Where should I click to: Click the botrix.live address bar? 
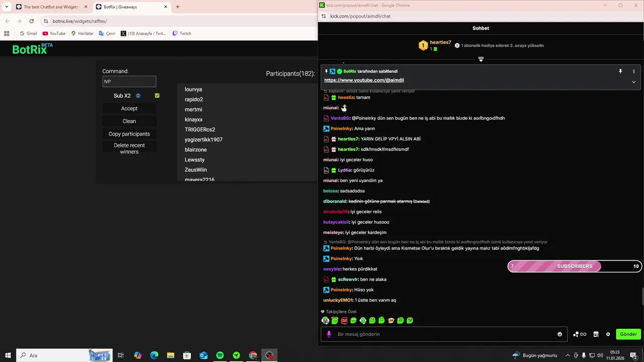coord(179,21)
